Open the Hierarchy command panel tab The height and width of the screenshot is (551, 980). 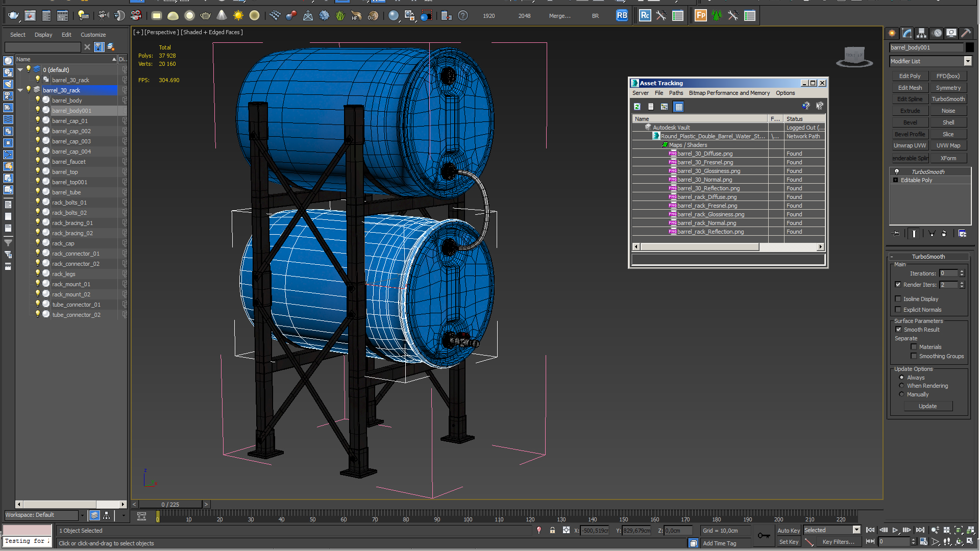(921, 33)
